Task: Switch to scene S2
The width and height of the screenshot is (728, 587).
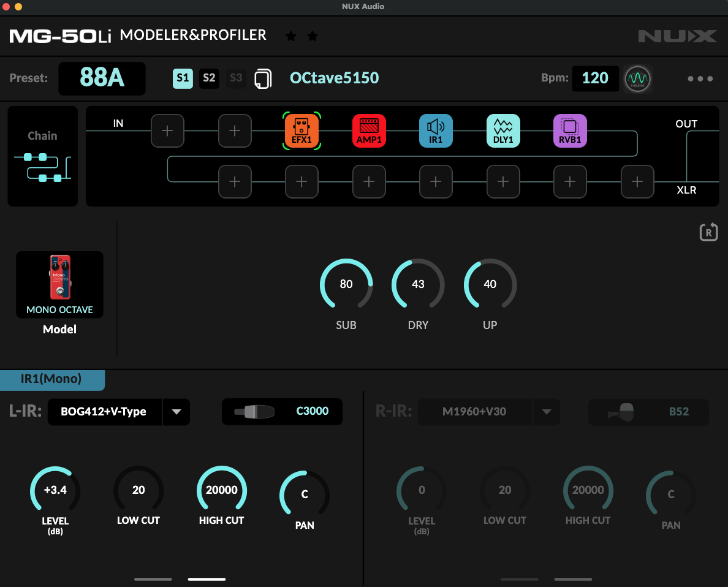Action: click(209, 78)
